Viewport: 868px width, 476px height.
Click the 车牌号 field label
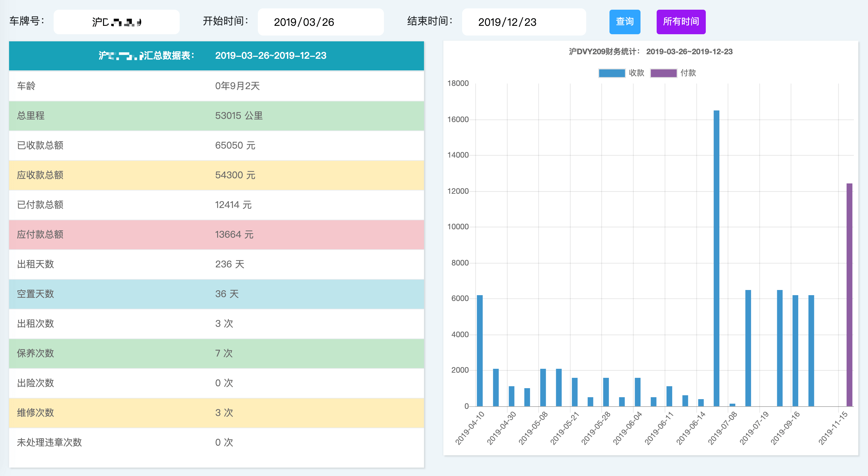click(27, 21)
